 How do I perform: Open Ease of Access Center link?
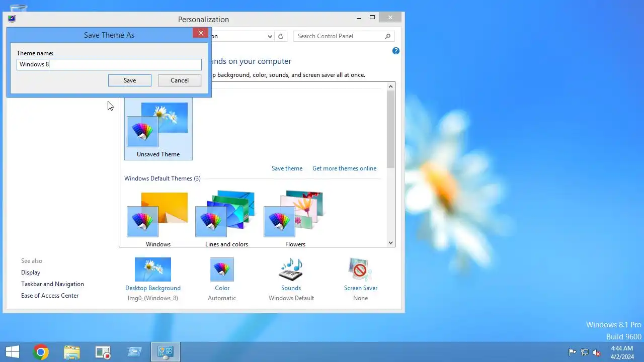click(x=50, y=296)
